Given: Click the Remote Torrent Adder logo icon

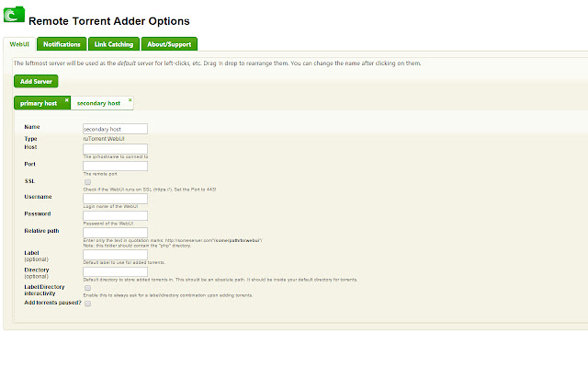Looking at the screenshot, I should point(14,17).
